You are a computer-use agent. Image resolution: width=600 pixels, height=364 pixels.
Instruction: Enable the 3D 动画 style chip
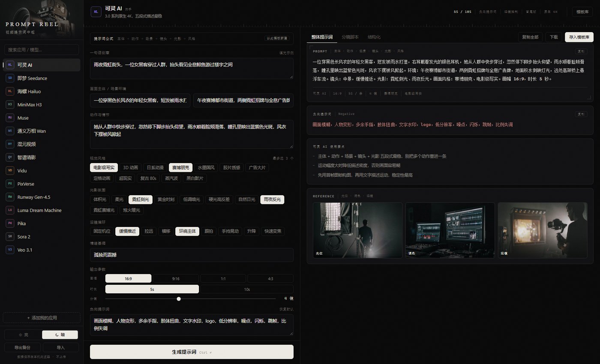130,167
